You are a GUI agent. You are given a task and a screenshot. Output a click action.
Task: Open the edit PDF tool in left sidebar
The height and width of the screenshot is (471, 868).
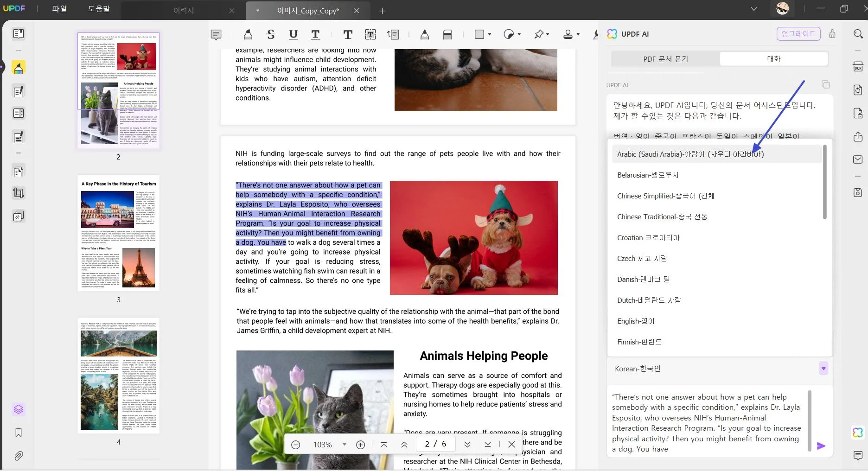[x=19, y=91]
